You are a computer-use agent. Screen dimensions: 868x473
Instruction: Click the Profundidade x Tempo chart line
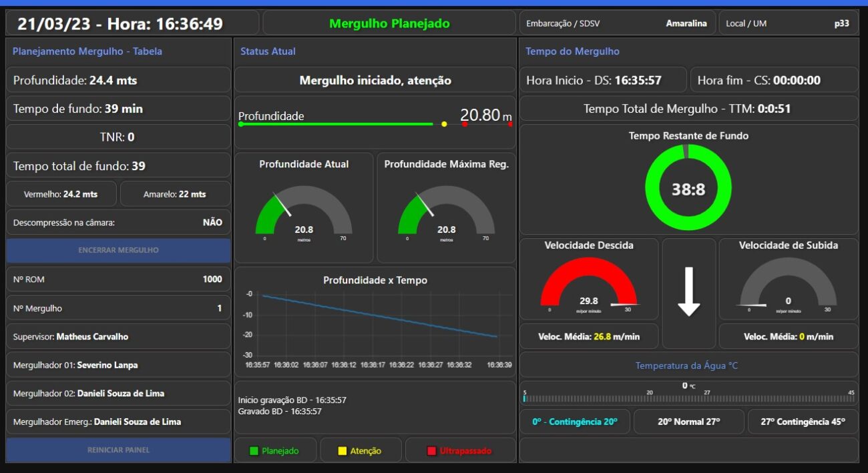pyautogui.click(x=379, y=316)
